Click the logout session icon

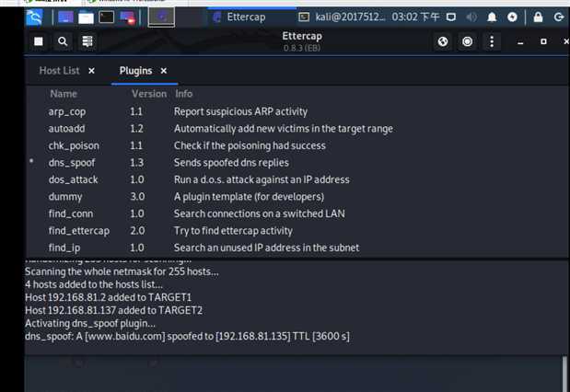click(559, 17)
